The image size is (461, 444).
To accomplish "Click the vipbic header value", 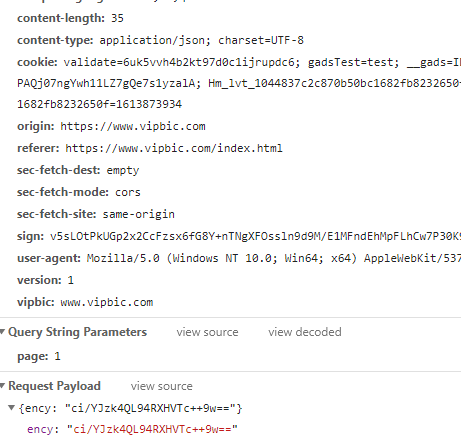I will point(107,302).
